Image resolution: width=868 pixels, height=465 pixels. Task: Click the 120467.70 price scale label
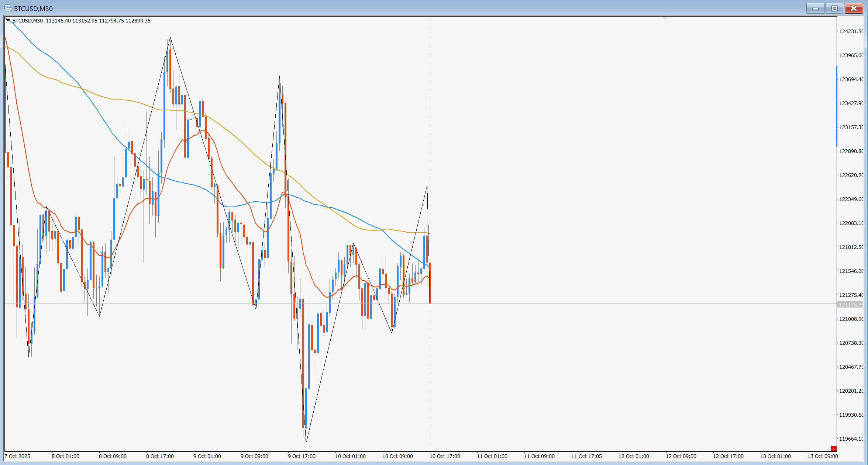pos(851,367)
